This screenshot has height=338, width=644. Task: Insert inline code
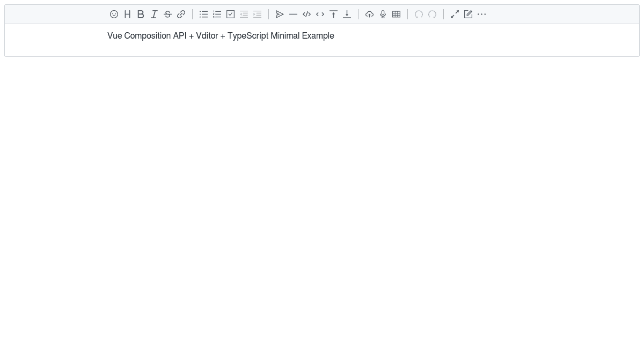[x=320, y=14]
